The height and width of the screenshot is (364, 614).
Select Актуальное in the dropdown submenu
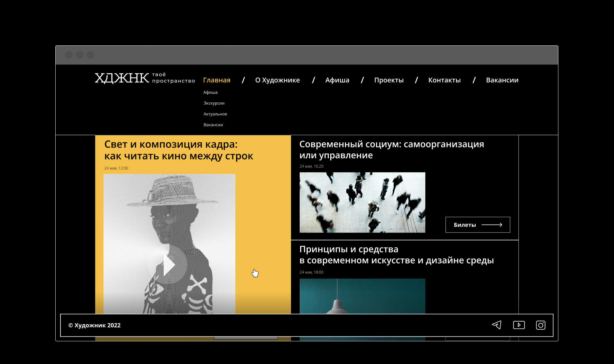(215, 114)
